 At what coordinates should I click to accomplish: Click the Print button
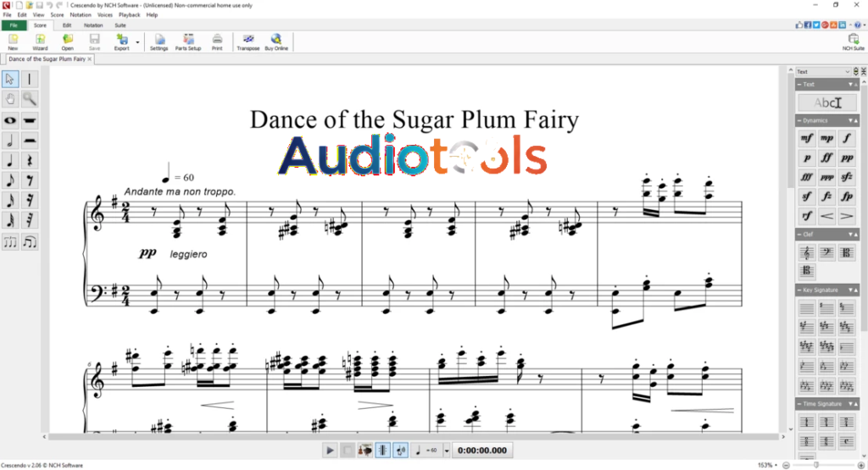click(217, 42)
